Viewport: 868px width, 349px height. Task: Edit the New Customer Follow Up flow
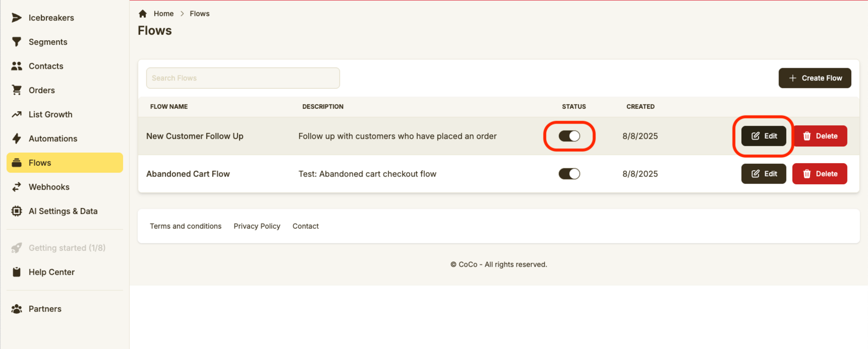pos(763,136)
